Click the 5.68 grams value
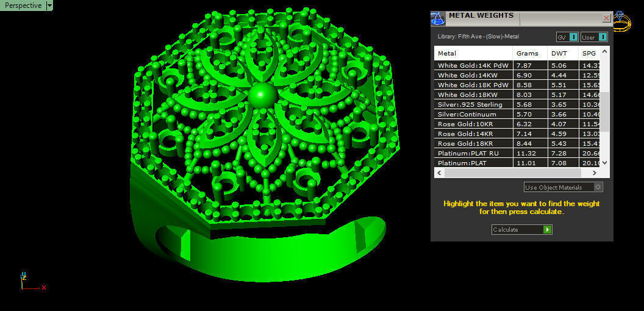Screen dimensions: 644x311 (x=523, y=104)
